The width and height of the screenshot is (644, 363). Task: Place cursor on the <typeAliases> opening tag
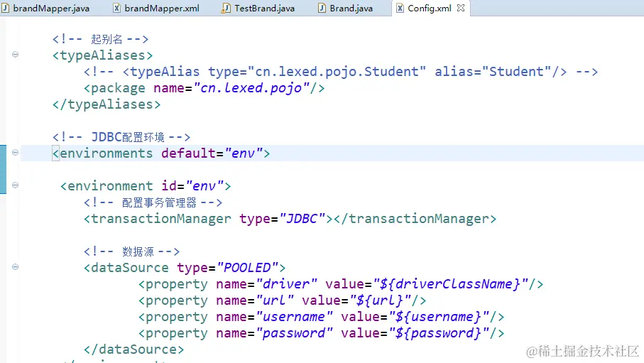tap(103, 55)
